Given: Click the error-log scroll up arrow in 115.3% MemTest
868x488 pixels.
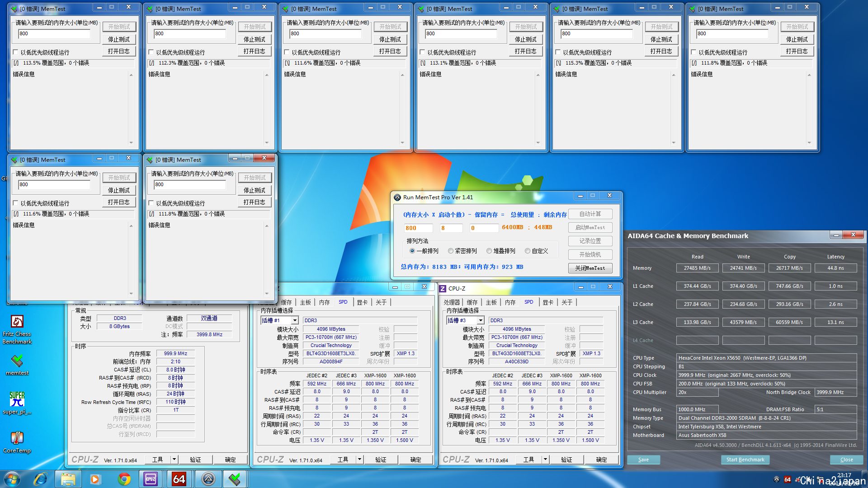Looking at the screenshot, I should pos(674,75).
